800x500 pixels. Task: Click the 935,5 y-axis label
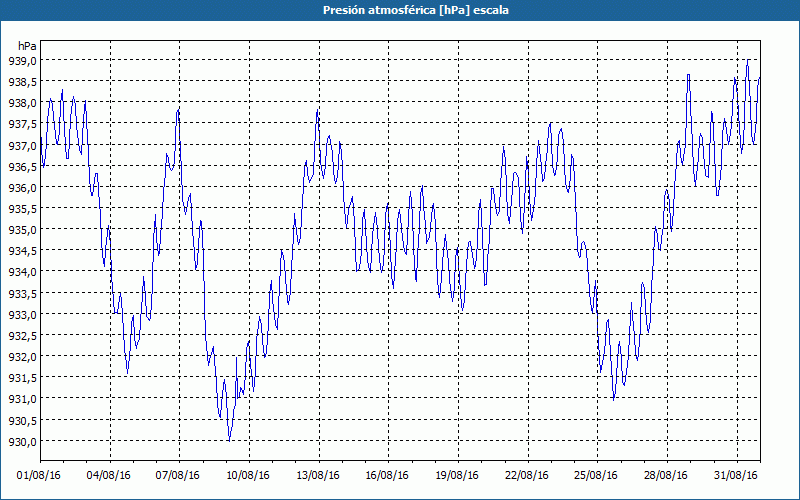click(22, 208)
